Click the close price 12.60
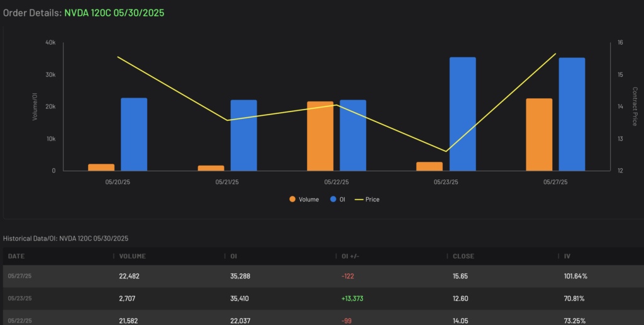Viewport: 644px width, 325px height. click(x=460, y=299)
